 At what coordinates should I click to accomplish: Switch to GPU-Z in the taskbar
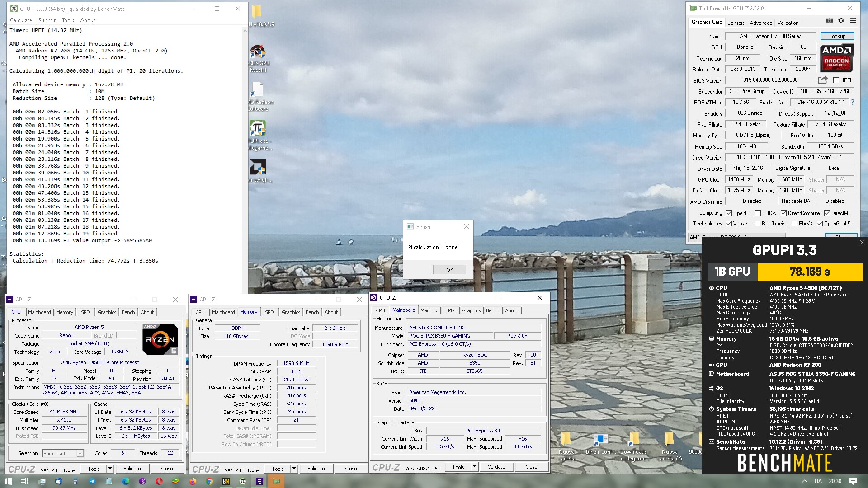(x=276, y=481)
